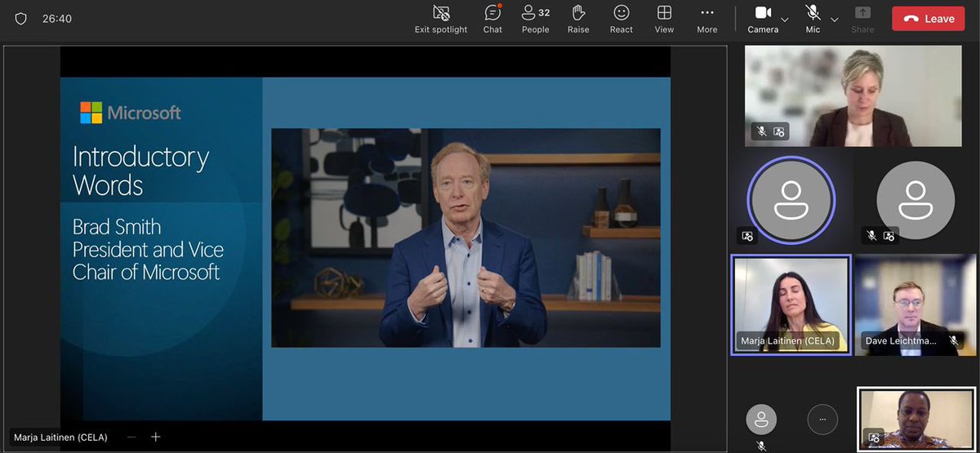Unmute the Mic

tap(813, 19)
